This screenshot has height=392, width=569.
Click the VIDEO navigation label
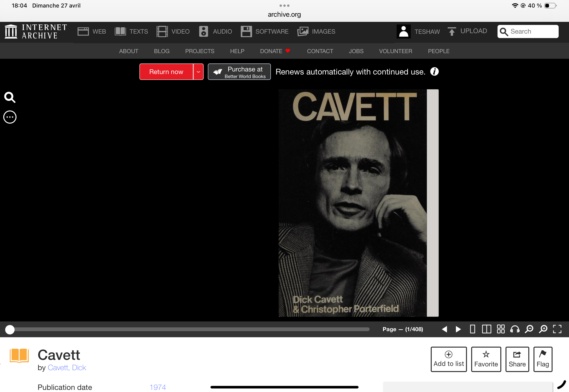(181, 31)
